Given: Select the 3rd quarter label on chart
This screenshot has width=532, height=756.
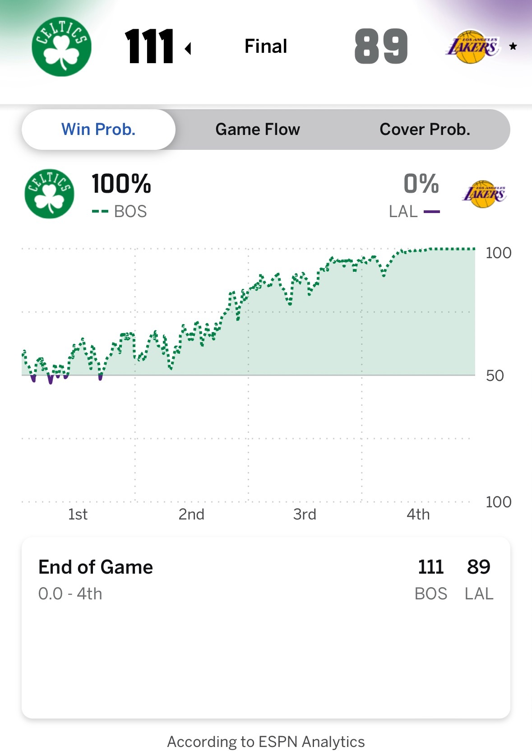Looking at the screenshot, I should point(305,514).
